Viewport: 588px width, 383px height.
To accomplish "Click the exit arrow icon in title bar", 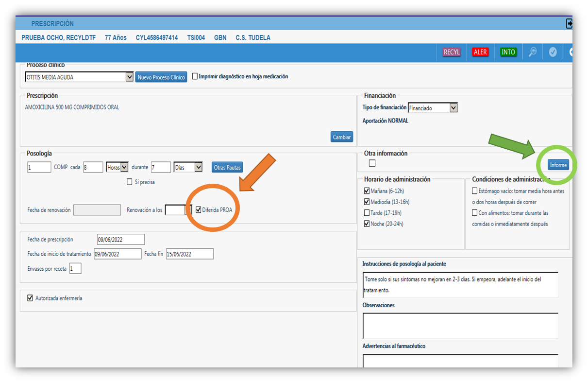I will tap(569, 23).
